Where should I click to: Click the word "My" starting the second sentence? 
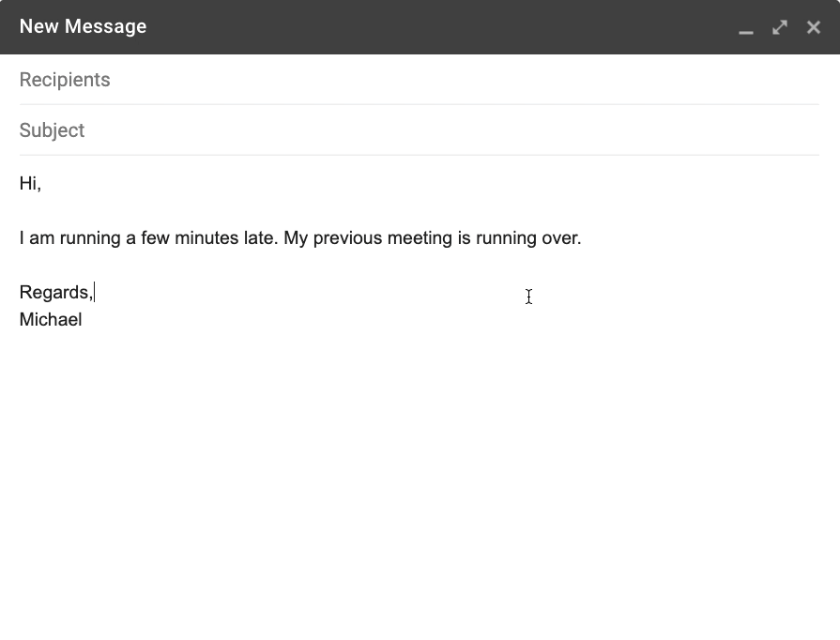pos(296,238)
